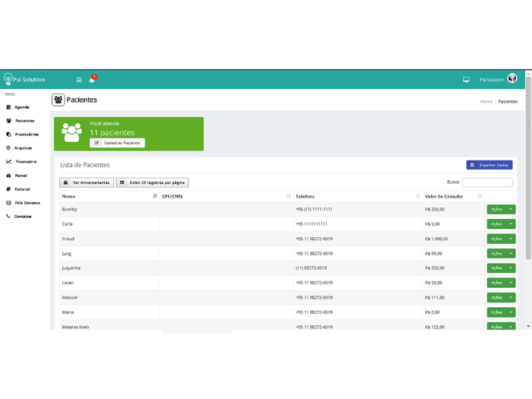Toggle the hamburger sidebar menu icon
Viewport: 532px width, 399px height.
click(79, 80)
